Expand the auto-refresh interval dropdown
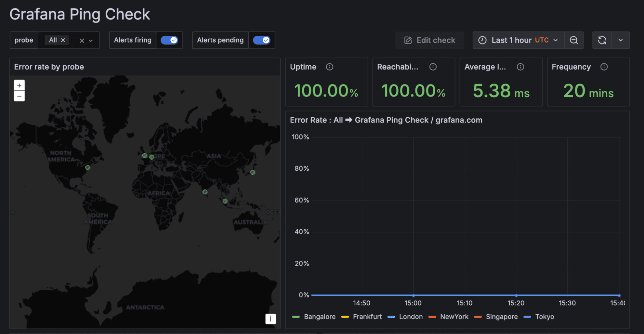644x334 pixels. pos(620,40)
